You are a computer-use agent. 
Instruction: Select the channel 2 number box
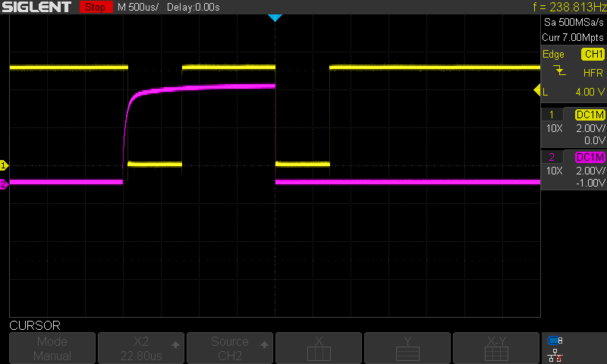552,157
